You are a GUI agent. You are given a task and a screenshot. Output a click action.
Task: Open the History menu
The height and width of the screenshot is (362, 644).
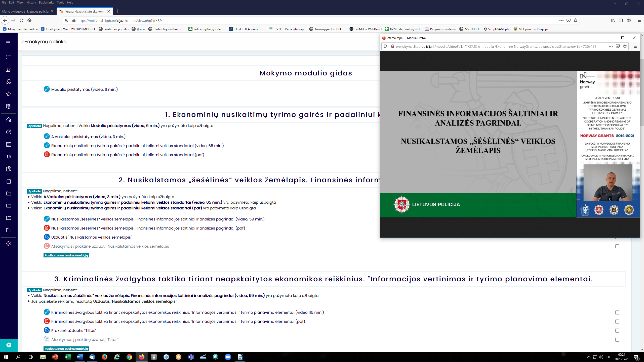pyautogui.click(x=31, y=3)
